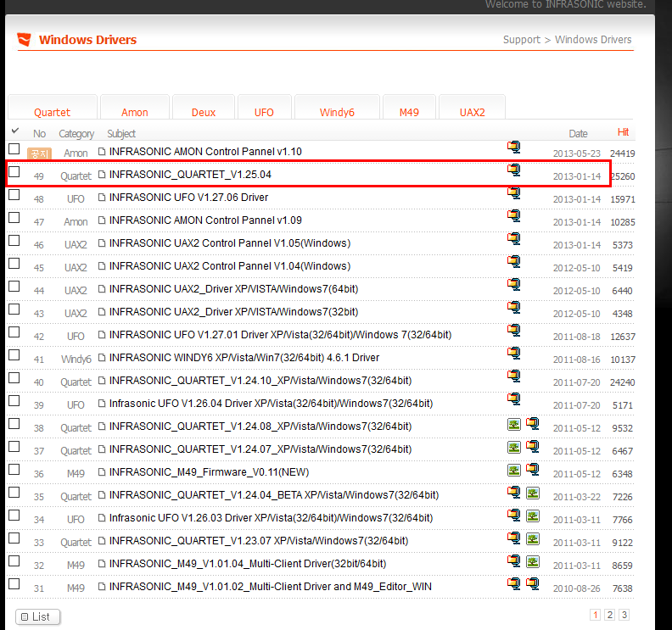
Task: Select checkbox for row 40 Quartet
Action: pos(14,377)
